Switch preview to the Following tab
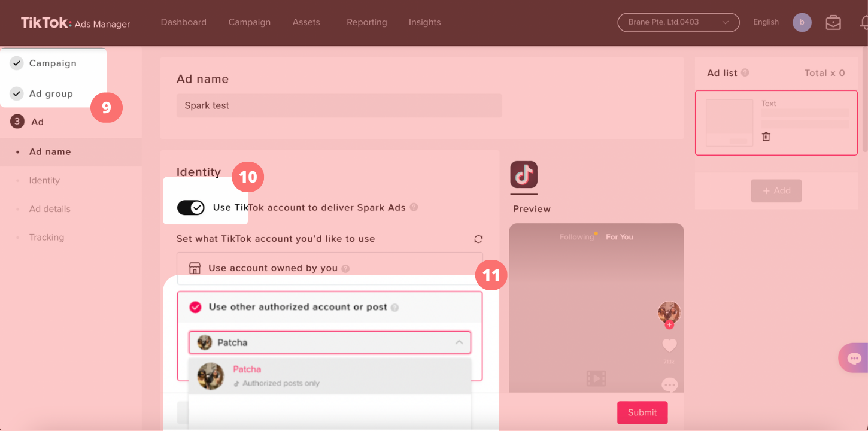868x431 pixels. (x=576, y=237)
